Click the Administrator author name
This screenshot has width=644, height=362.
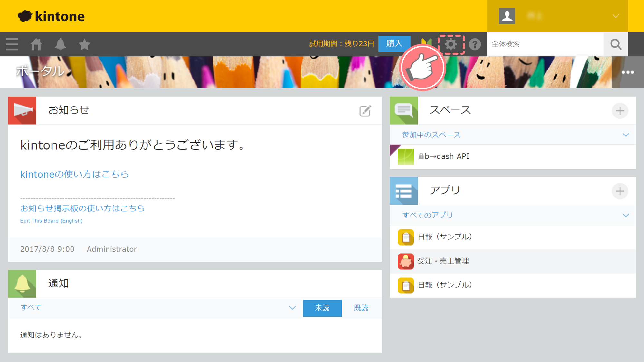pos(112,249)
